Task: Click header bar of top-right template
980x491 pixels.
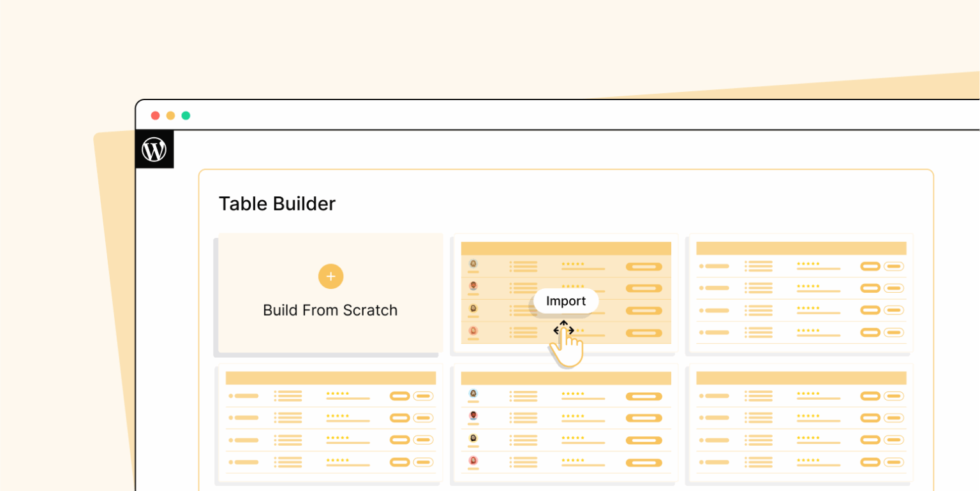Action: tap(801, 248)
